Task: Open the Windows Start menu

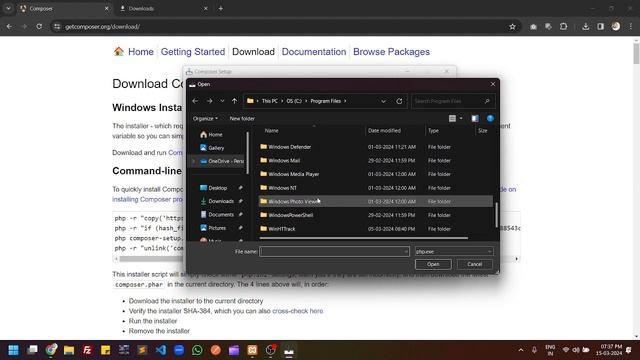Action: (13, 350)
